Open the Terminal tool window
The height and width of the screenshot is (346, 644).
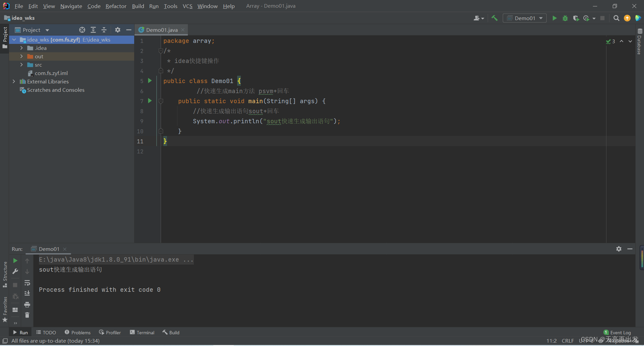tap(142, 332)
